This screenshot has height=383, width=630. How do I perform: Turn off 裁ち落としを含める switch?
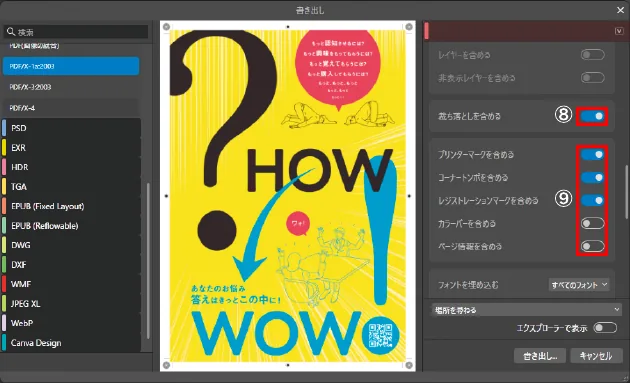[x=592, y=117]
